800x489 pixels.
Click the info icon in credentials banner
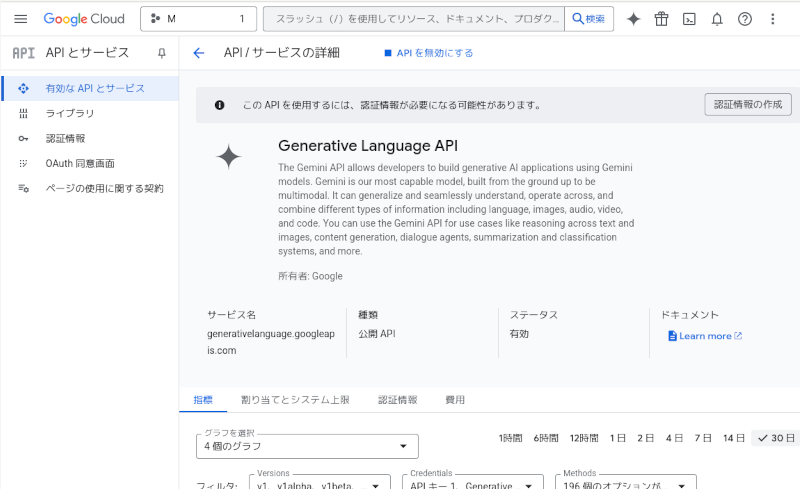(219, 105)
